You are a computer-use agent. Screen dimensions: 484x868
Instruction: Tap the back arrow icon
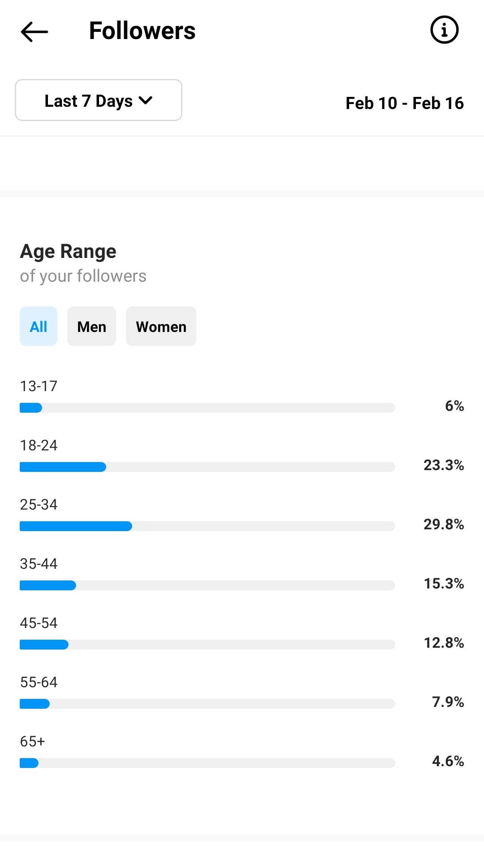[35, 31]
